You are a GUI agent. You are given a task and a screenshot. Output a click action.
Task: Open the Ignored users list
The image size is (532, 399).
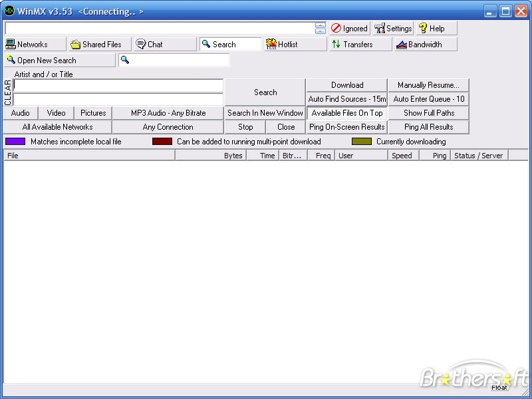[x=350, y=28]
